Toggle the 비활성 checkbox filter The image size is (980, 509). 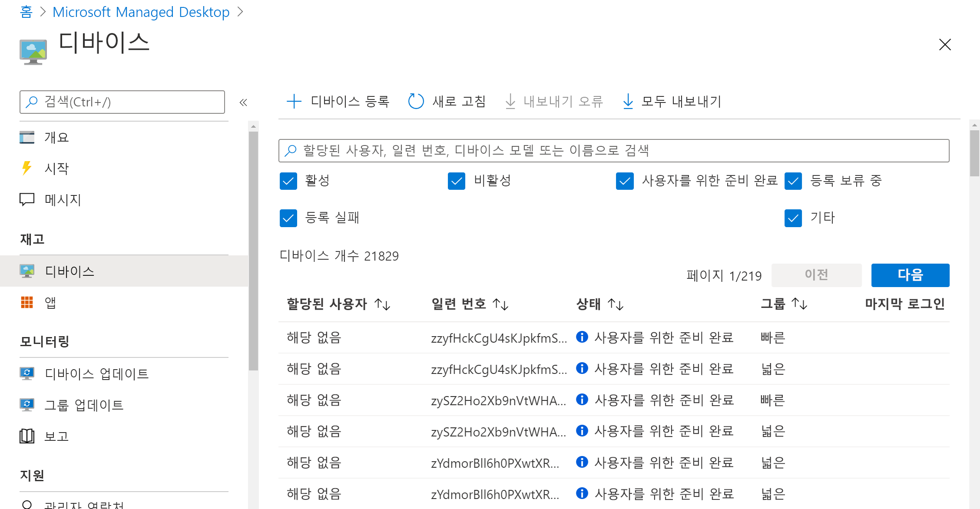point(456,181)
